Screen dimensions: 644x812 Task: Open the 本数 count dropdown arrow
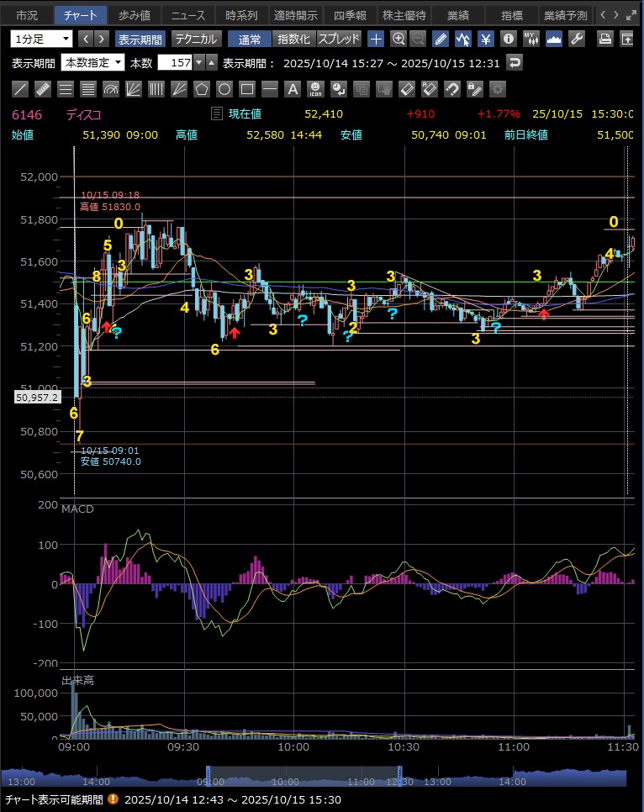[x=198, y=62]
